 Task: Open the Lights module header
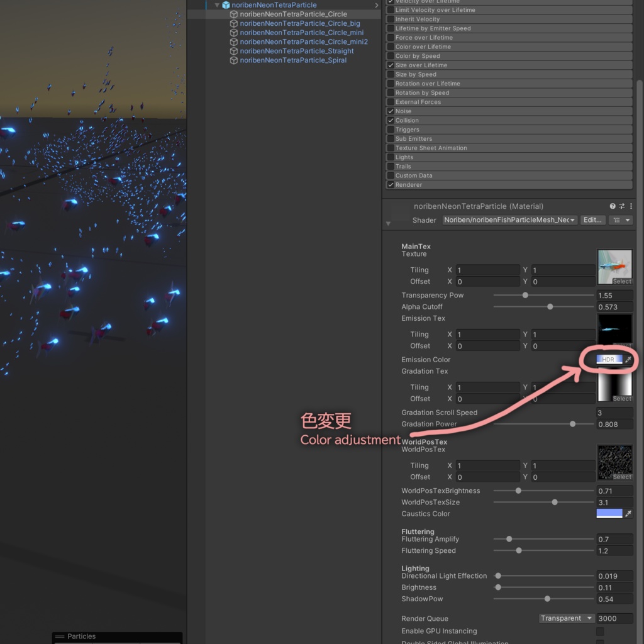click(509, 157)
